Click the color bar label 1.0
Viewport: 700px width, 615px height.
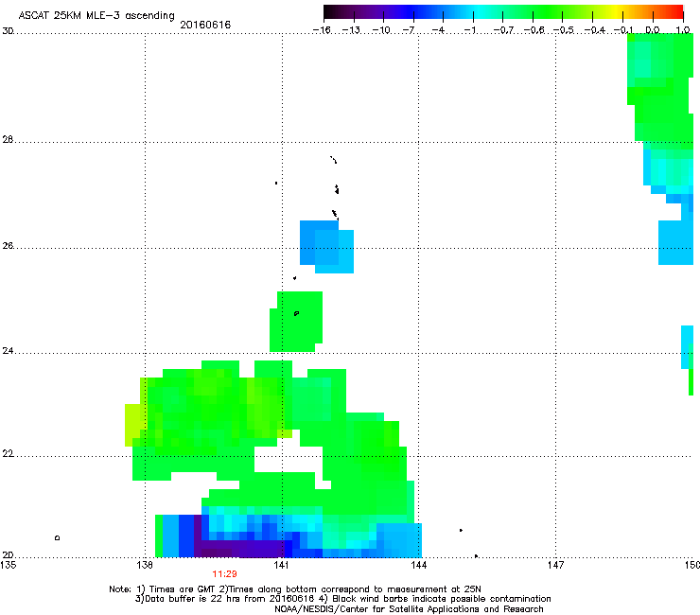click(683, 30)
